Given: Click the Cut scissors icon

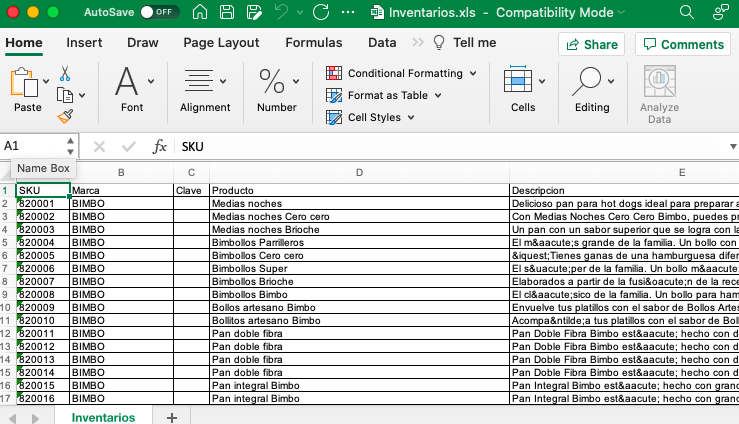Looking at the screenshot, I should tap(65, 73).
